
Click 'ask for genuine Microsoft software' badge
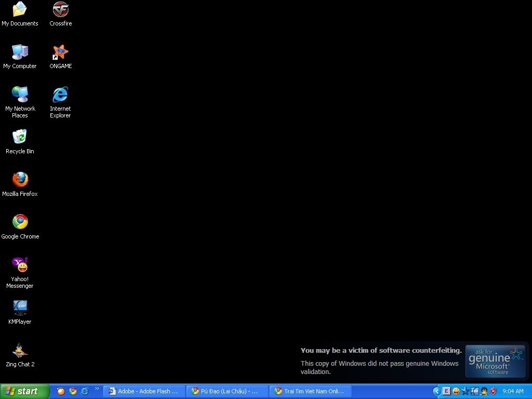(496, 362)
